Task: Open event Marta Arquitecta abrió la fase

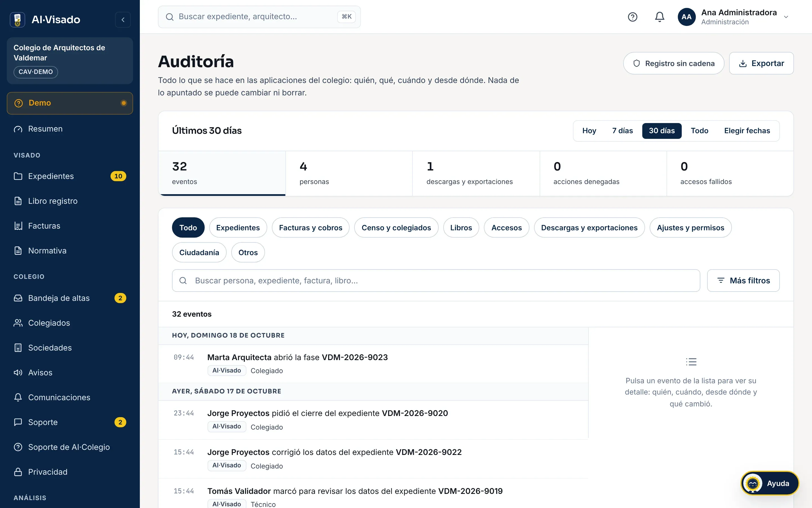Action: (x=373, y=364)
